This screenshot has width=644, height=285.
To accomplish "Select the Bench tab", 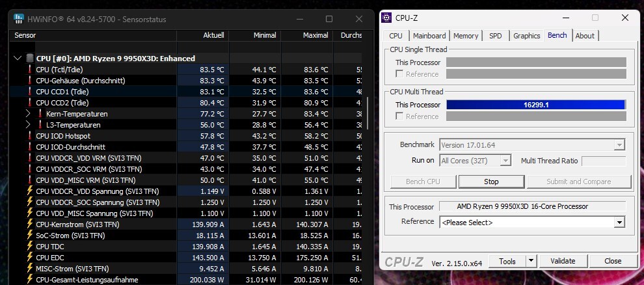I will tap(557, 35).
